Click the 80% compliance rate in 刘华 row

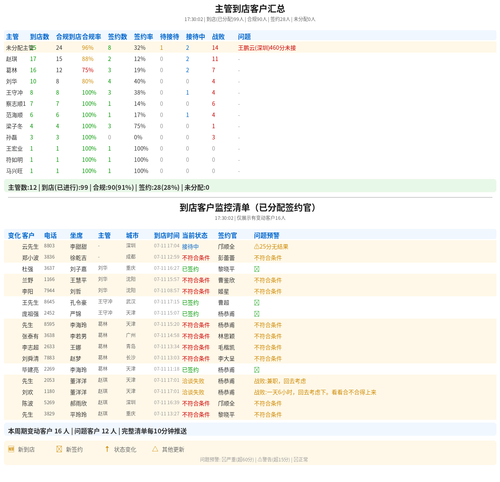[x=88, y=81]
